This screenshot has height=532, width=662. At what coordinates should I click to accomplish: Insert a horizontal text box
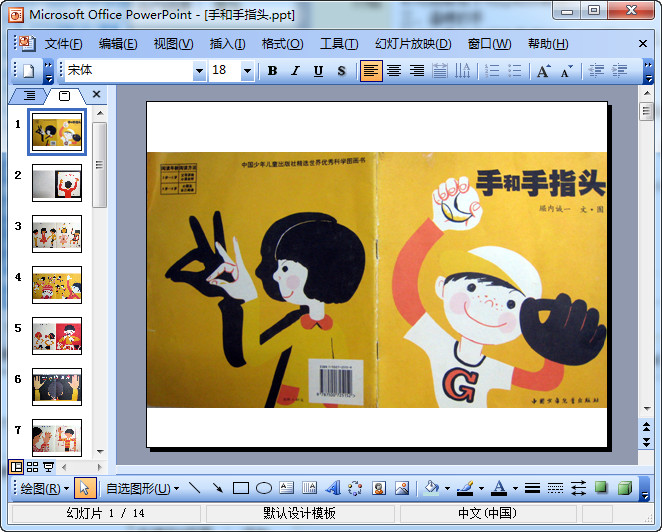(287, 489)
